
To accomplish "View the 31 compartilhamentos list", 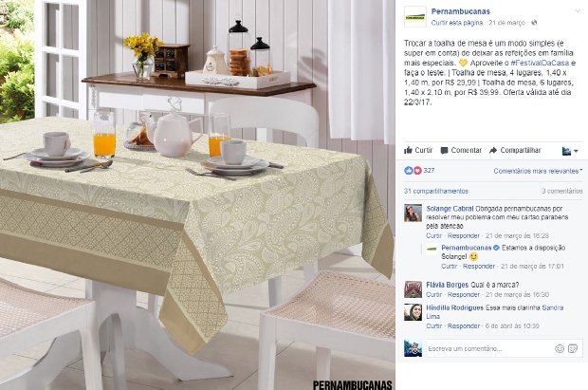I will click(x=436, y=191).
